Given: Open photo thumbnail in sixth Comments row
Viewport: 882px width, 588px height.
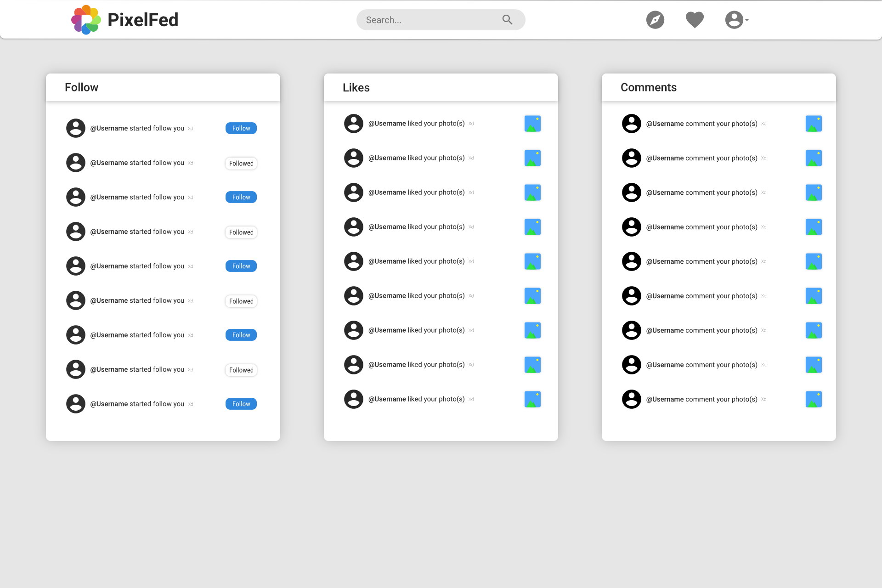Looking at the screenshot, I should click(x=814, y=296).
